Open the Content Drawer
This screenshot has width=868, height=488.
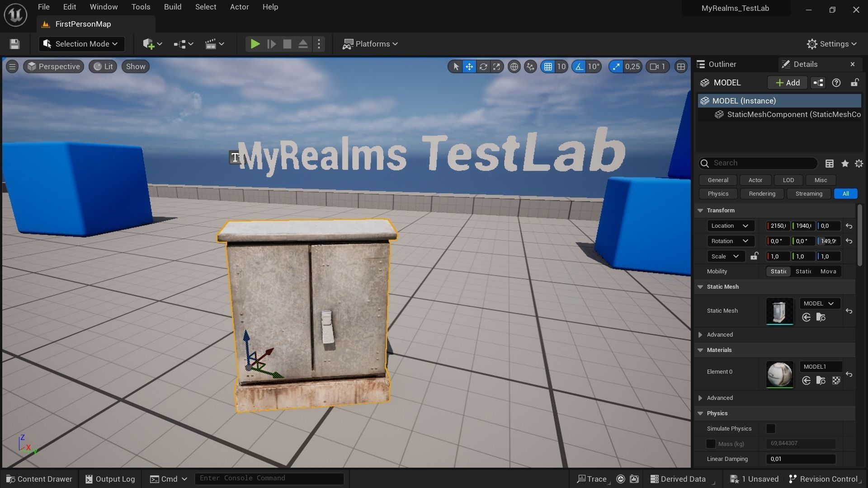pos(39,479)
